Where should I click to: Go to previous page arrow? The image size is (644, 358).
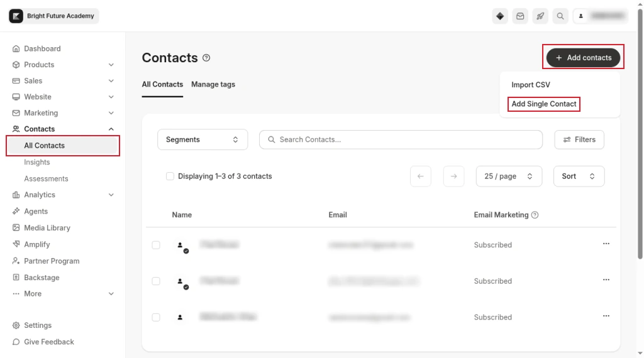pos(421,176)
